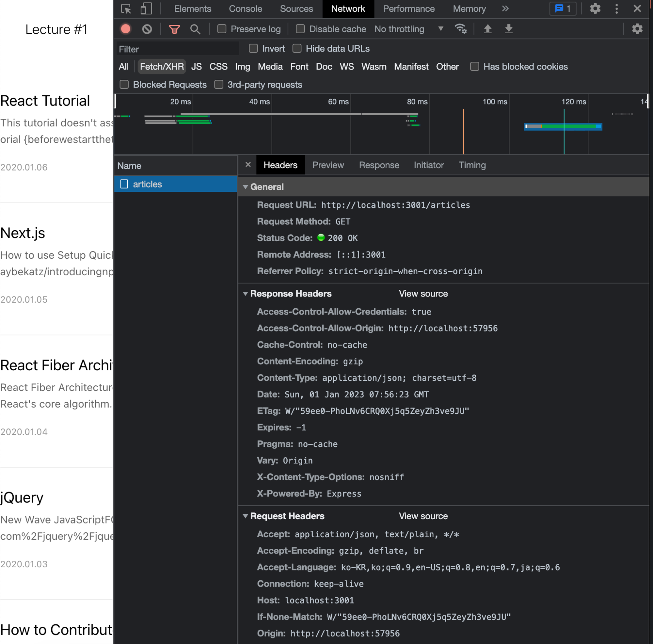Image resolution: width=653 pixels, height=644 pixels.
Task: Open Network panel settings gear
Action: point(637,29)
